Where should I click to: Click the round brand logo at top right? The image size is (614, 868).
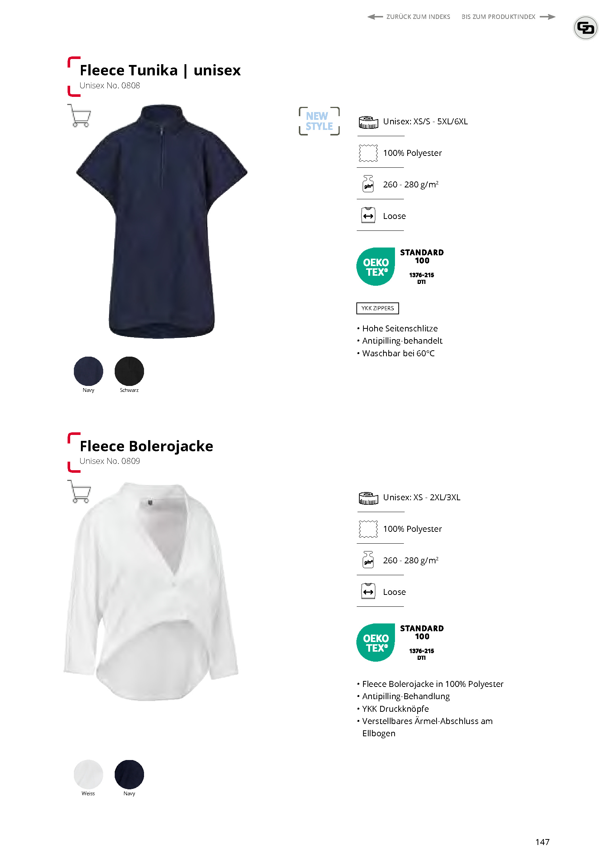[x=585, y=27]
